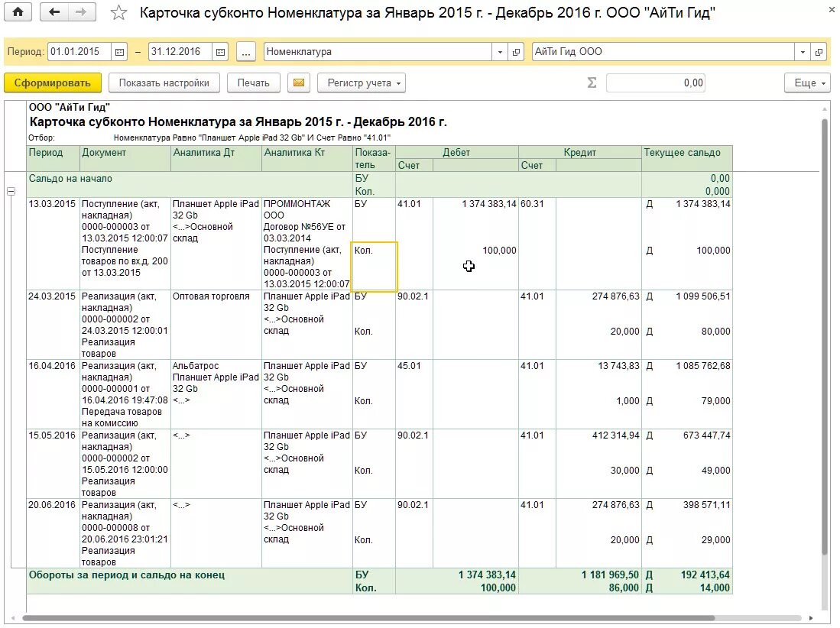Expand the organization АйТи Гид ООО dropdown
The image size is (840, 628).
pyautogui.click(x=803, y=52)
